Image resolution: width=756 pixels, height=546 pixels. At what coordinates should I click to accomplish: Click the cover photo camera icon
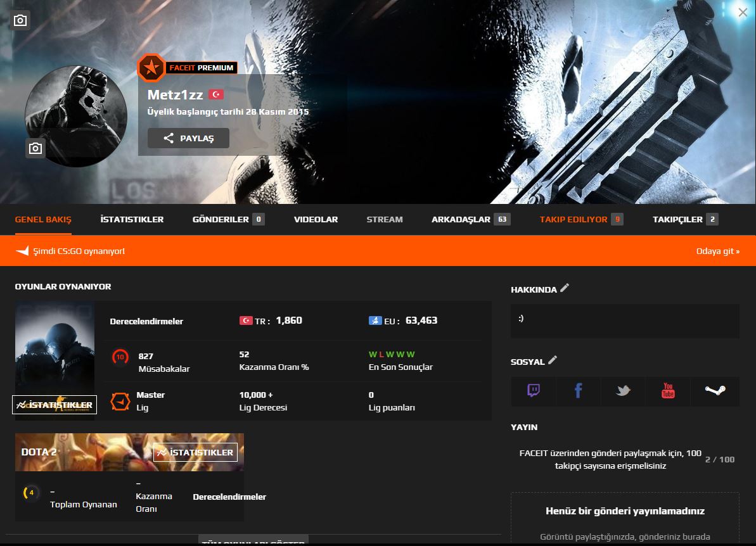[x=20, y=20]
